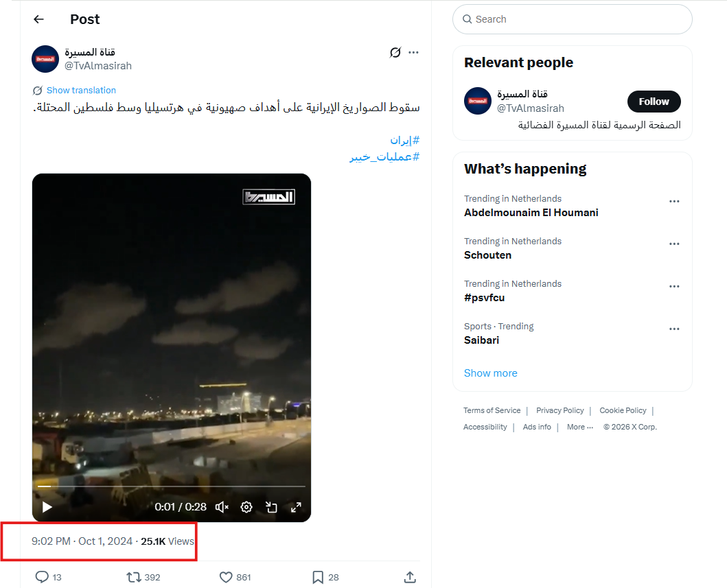
Task: Click the Search input field
Action: pyautogui.click(x=580, y=19)
